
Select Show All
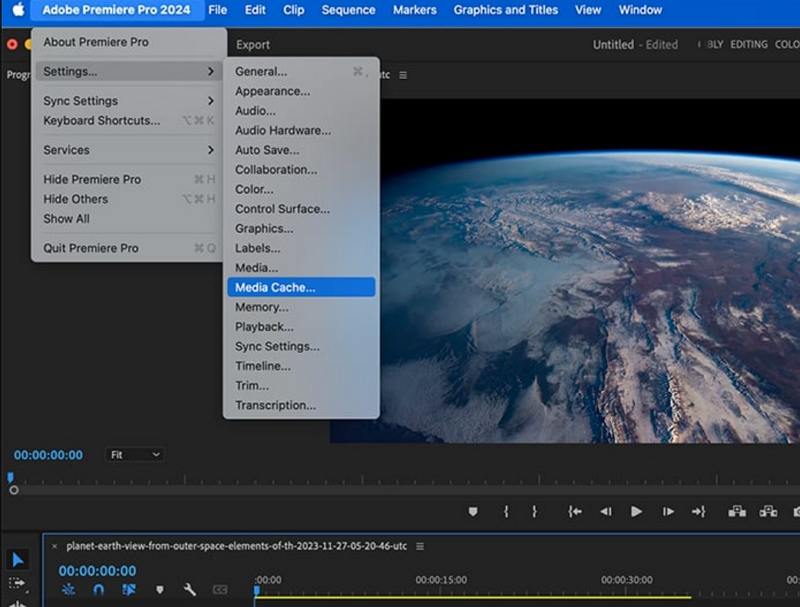pyautogui.click(x=129, y=218)
